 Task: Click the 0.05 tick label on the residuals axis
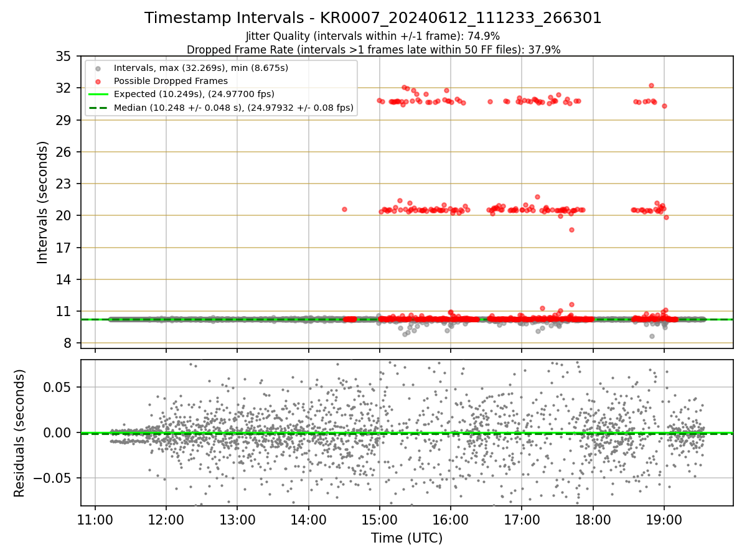pyautogui.click(x=59, y=387)
